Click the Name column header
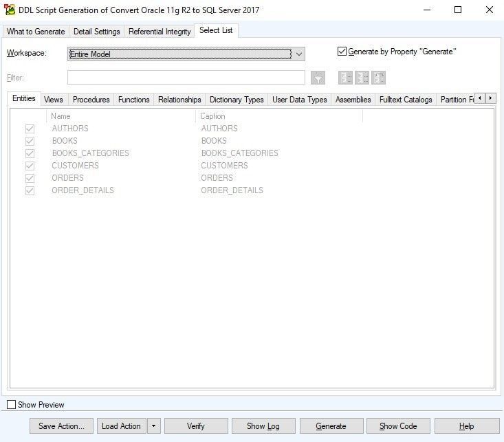Image resolution: width=504 pixels, height=442 pixels. point(121,116)
